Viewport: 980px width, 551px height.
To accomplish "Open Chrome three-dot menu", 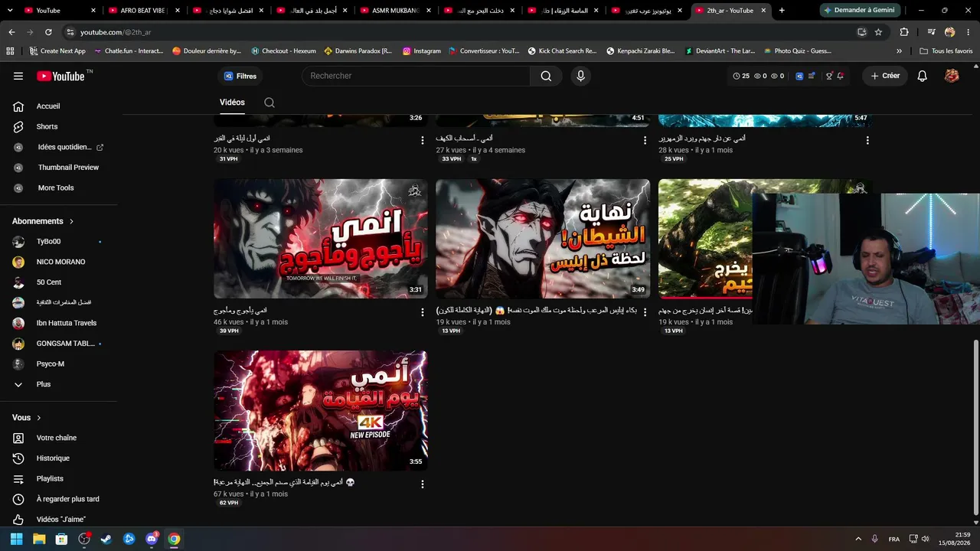I will pyautogui.click(x=968, y=32).
